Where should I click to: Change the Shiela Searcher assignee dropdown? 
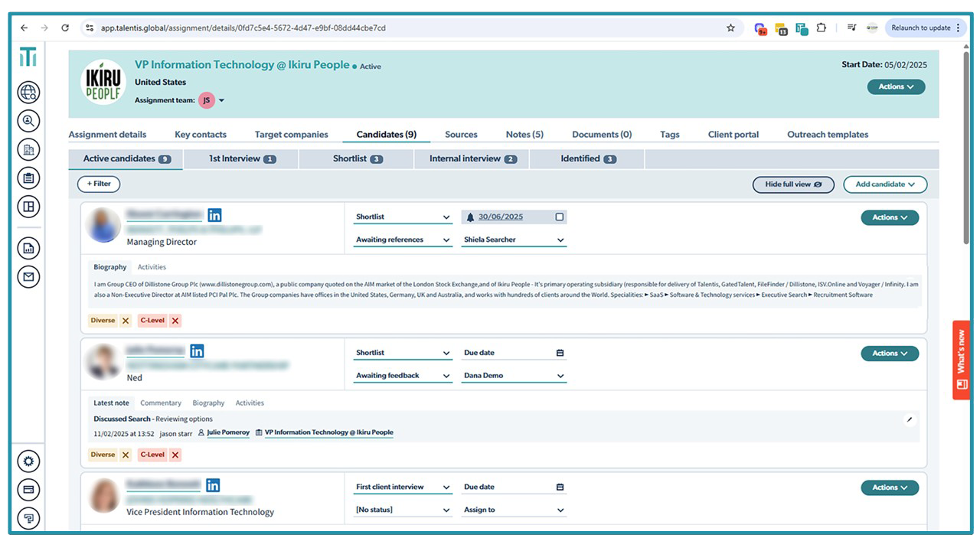(514, 240)
